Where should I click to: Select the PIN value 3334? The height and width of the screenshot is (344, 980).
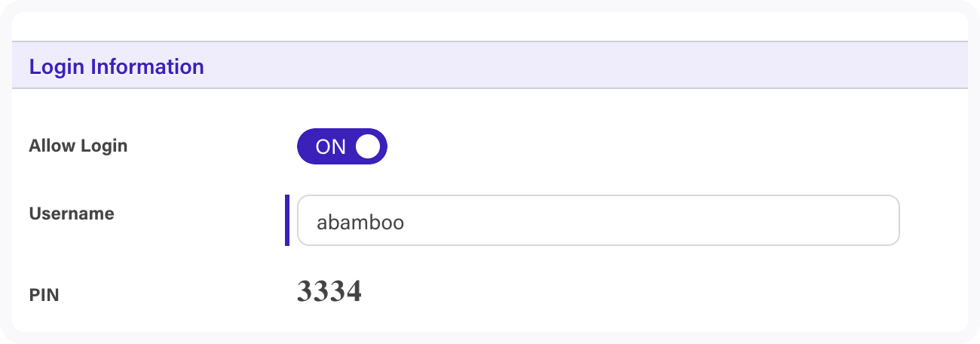(x=329, y=291)
